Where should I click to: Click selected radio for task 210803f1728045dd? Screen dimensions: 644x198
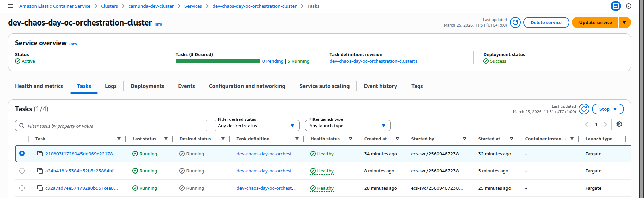coord(22,153)
